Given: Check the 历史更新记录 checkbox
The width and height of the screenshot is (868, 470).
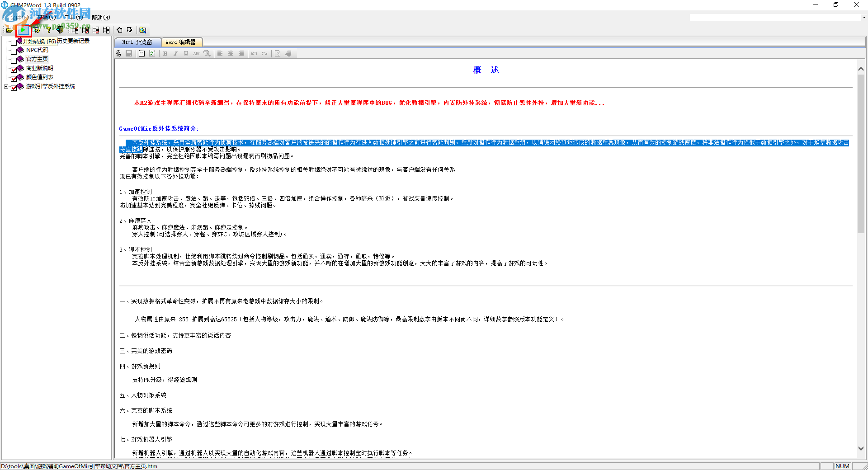Looking at the screenshot, I should 14,42.
